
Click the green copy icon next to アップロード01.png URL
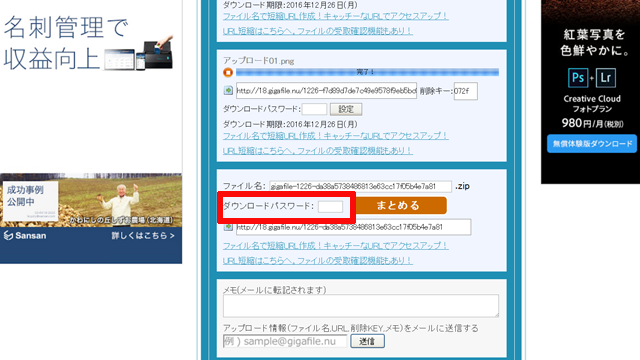[228, 90]
